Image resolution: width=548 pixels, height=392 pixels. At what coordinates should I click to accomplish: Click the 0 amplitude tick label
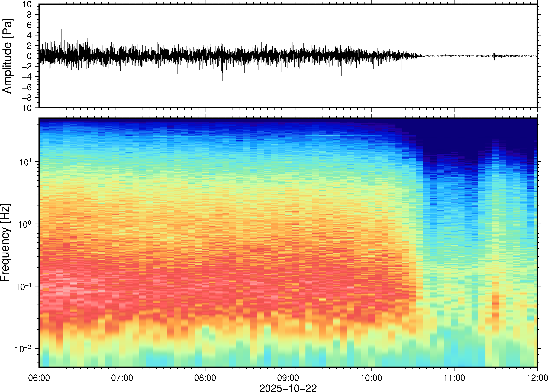(30, 56)
